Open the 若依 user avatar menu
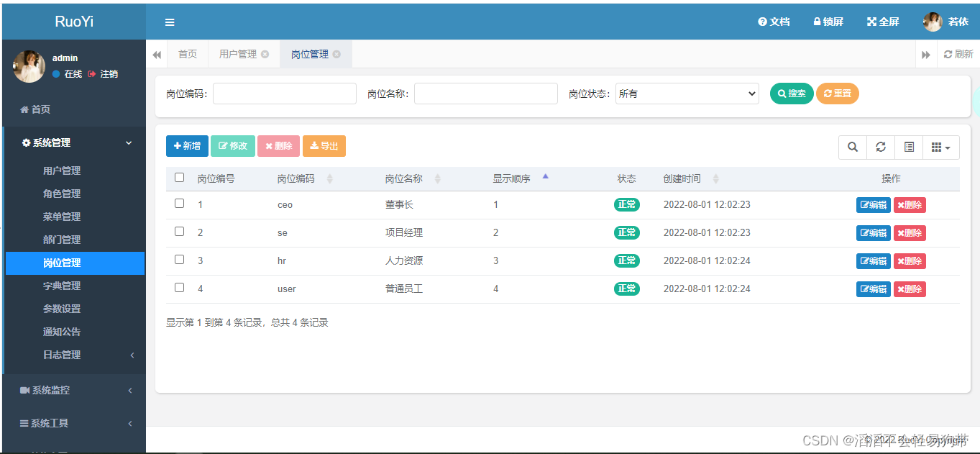The width and height of the screenshot is (980, 454). click(945, 22)
